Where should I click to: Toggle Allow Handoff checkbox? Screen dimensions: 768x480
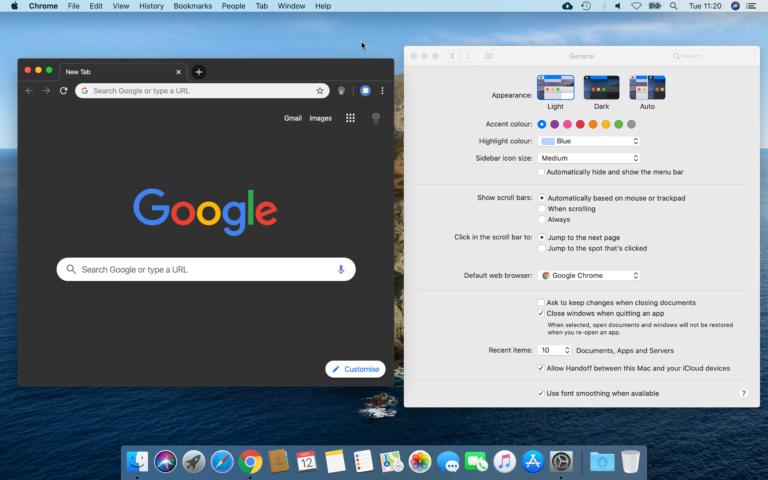[541, 368]
